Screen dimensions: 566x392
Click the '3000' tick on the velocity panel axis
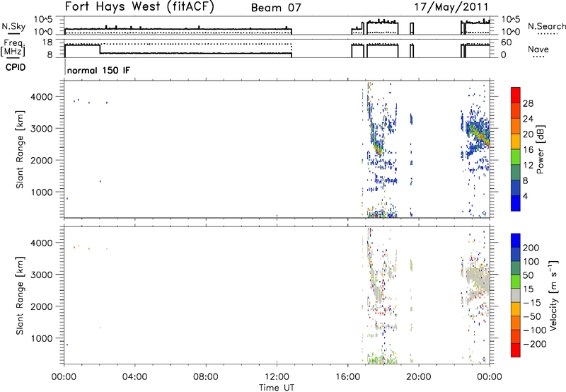click(x=41, y=275)
